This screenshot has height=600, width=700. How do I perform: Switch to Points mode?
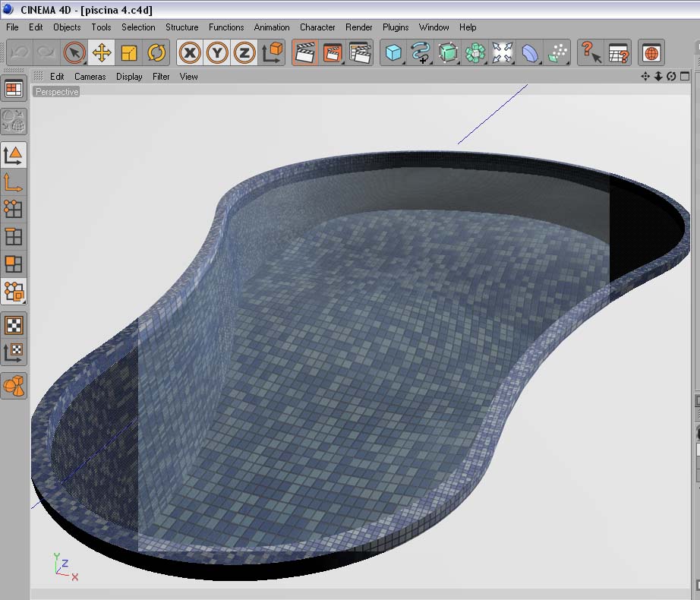click(14, 210)
